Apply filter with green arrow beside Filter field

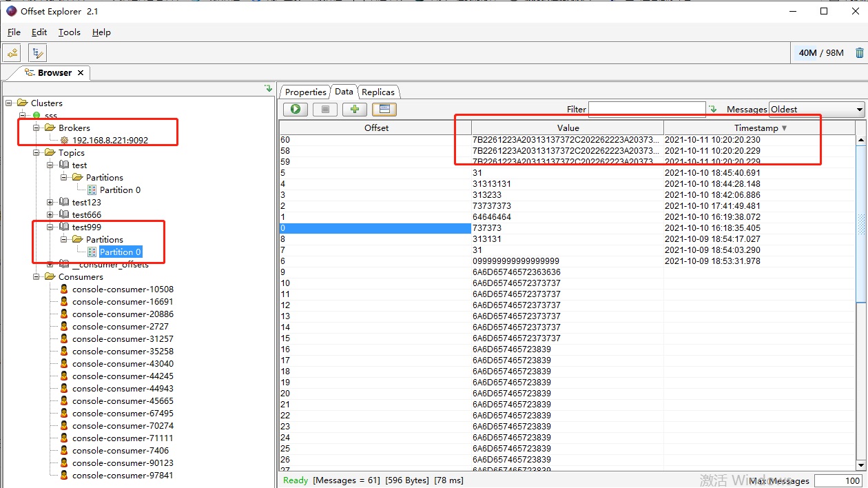click(x=713, y=109)
